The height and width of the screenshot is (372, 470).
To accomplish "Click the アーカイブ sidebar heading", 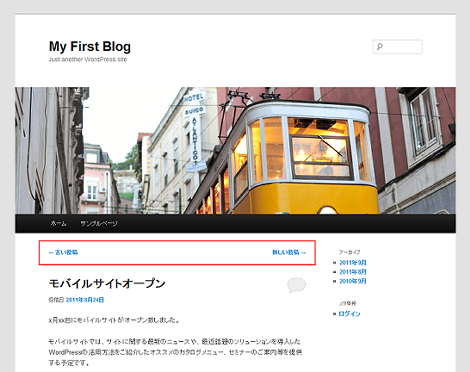I will (x=350, y=252).
